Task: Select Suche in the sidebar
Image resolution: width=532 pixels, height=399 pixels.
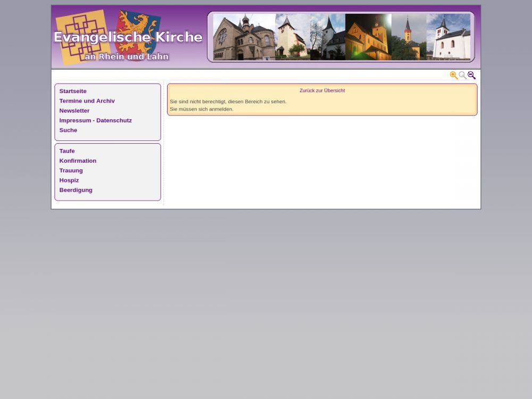Action: (x=68, y=130)
